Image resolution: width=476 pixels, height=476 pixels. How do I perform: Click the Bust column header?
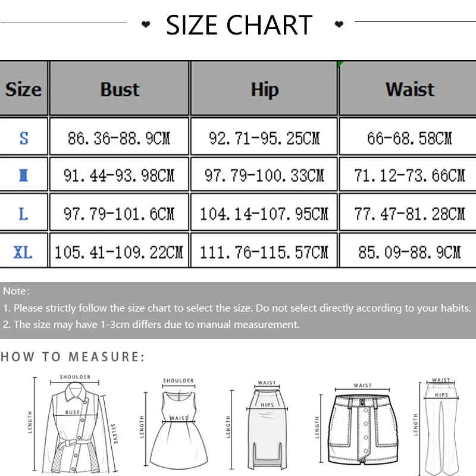click(119, 89)
